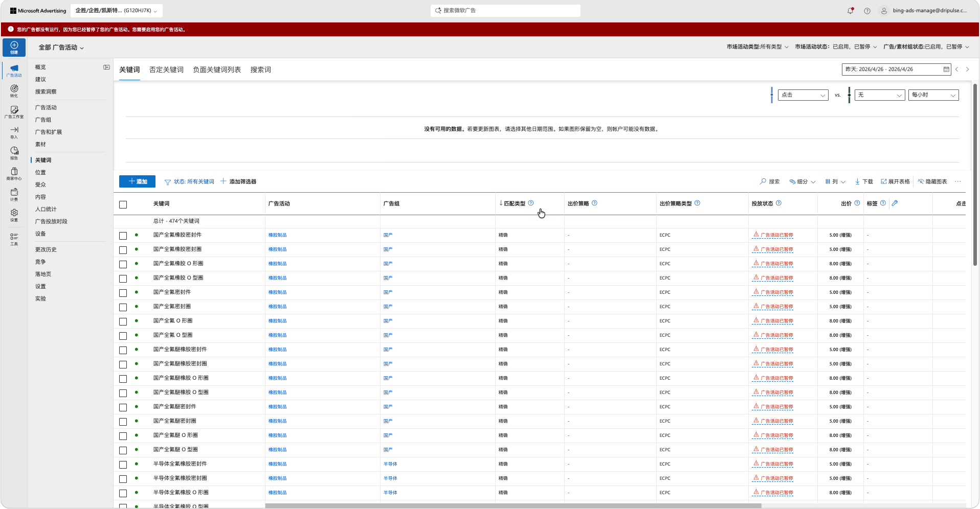Open 橡胶制品 campaign link for 国产全氟橡胶密封件
Image resolution: width=980 pixels, height=509 pixels.
[277, 235]
